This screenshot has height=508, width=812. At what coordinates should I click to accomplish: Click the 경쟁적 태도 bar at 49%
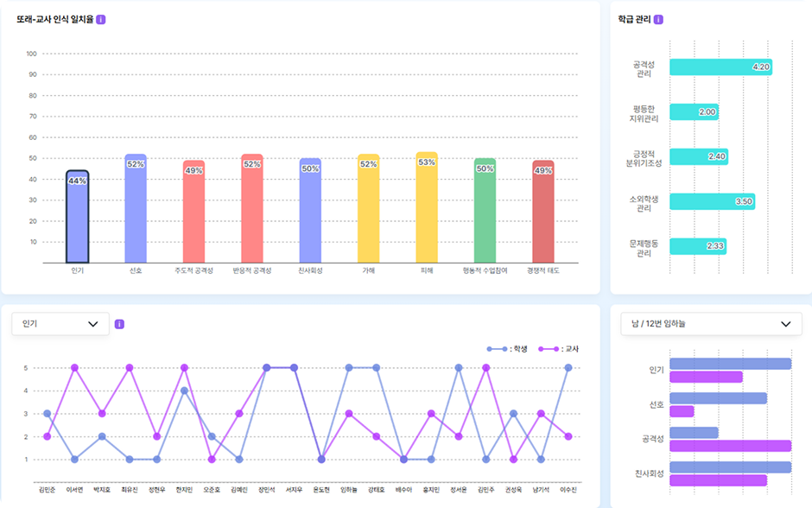coord(543,212)
